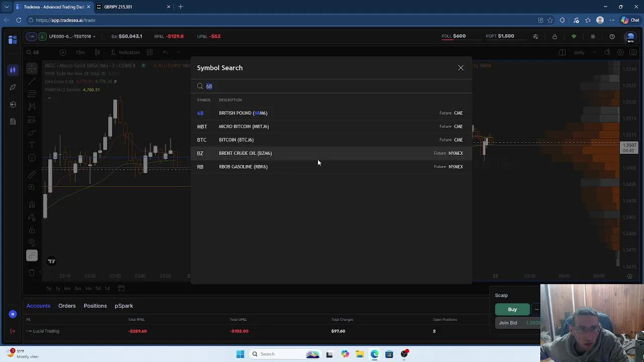Open the compass explore sidebar icon
Screen dimensions: 644x362
tap(13, 87)
